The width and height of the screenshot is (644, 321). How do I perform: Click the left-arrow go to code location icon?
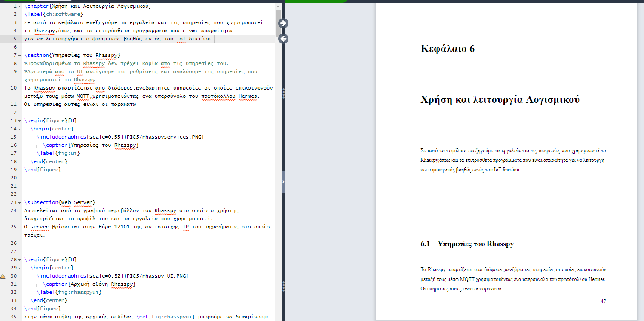coord(283,39)
